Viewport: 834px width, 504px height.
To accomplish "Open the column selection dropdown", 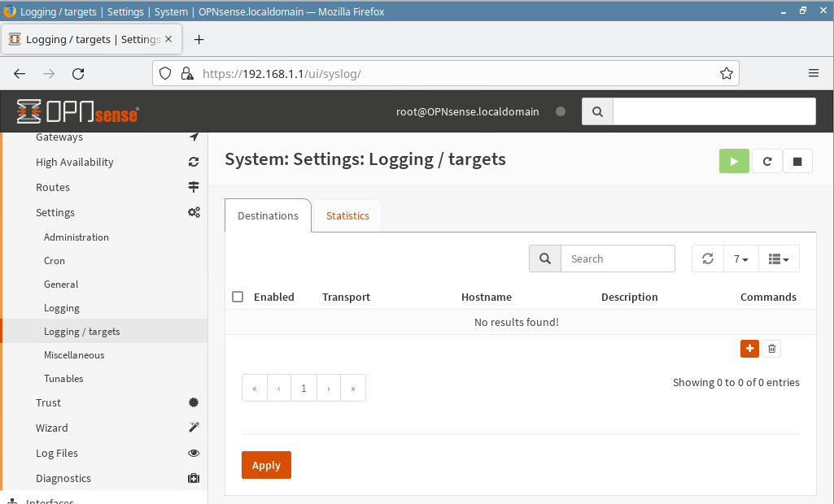I will point(779,259).
